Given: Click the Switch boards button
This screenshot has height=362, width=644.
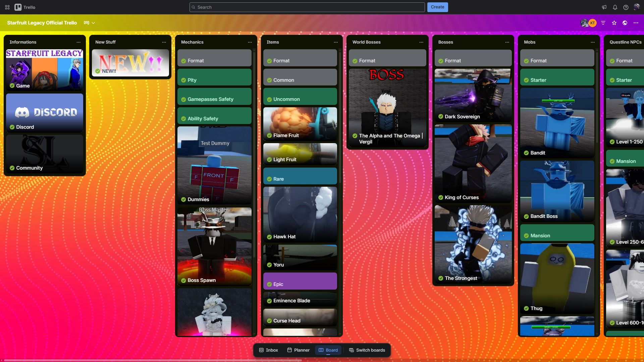Looking at the screenshot, I should point(367,350).
